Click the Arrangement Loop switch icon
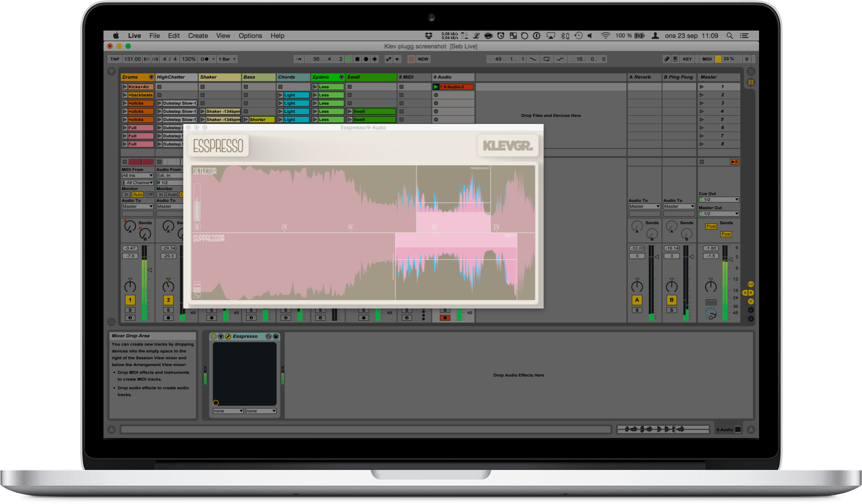862x504 pixels. (546, 59)
